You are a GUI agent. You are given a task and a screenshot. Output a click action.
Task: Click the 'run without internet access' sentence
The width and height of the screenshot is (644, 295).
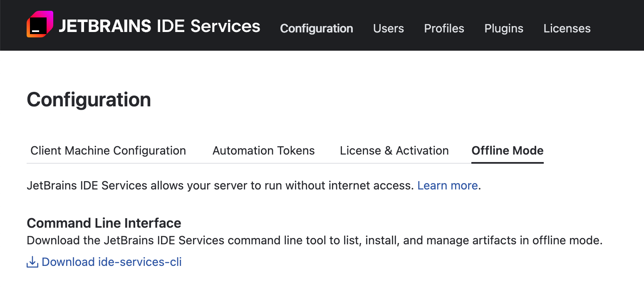[221, 185]
